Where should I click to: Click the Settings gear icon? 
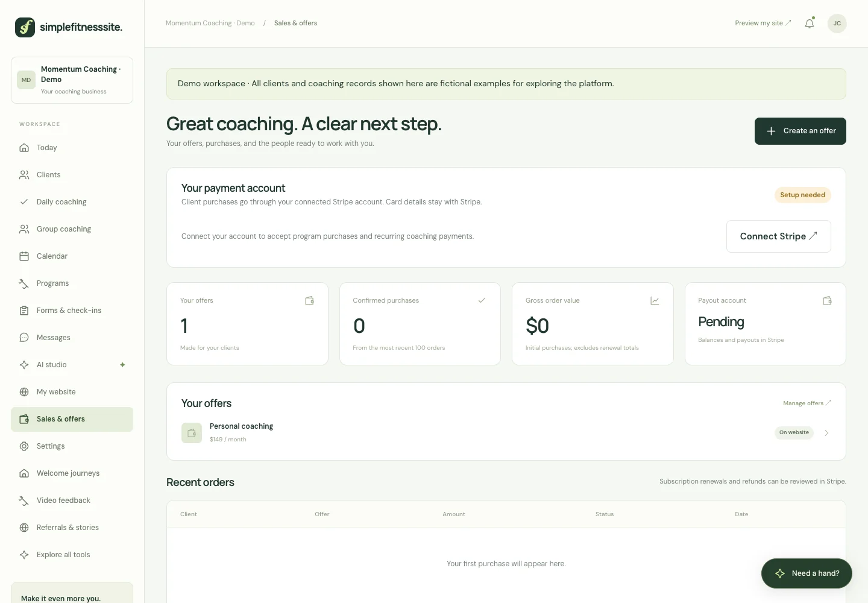24,446
